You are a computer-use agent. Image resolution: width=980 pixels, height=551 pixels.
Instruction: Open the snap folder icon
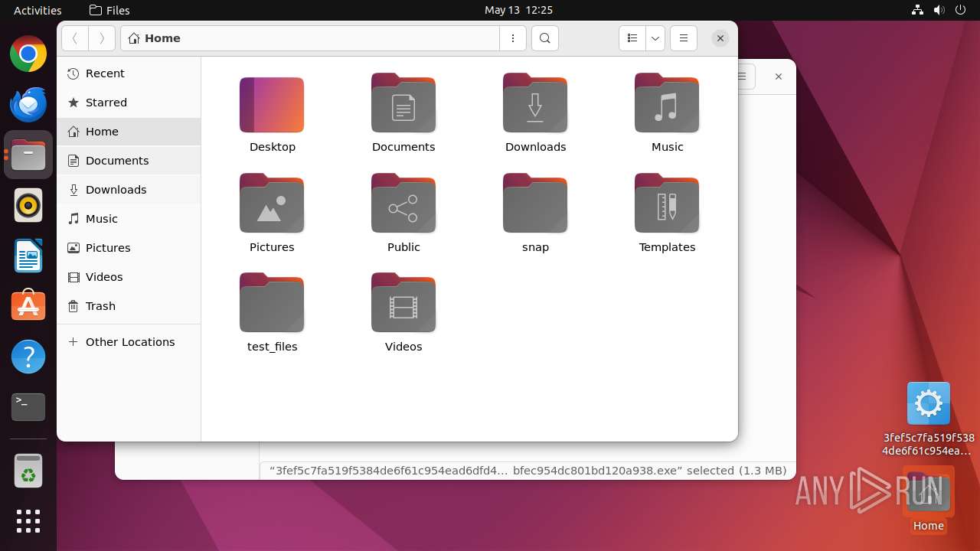pyautogui.click(x=535, y=204)
